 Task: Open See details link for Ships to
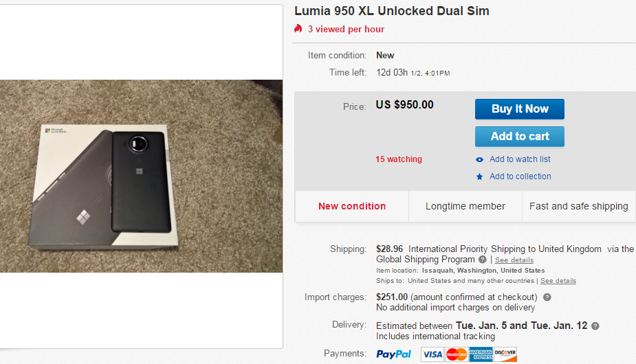pos(558,281)
